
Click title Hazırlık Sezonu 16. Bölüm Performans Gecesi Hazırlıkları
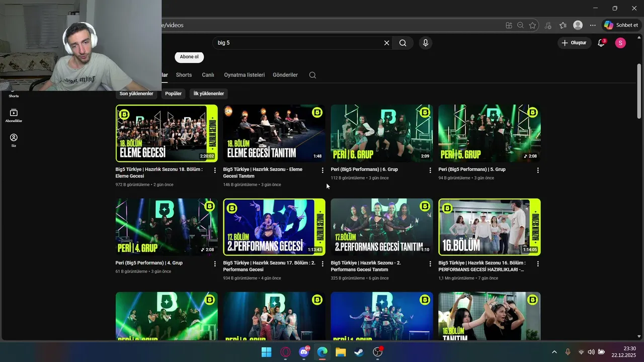[x=482, y=266]
